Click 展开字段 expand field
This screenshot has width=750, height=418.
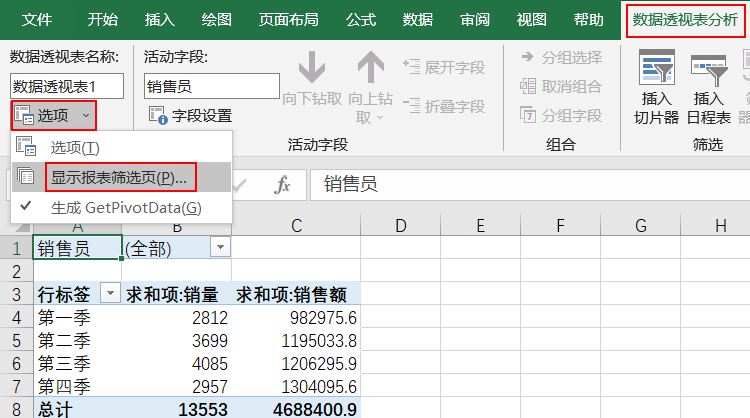444,67
